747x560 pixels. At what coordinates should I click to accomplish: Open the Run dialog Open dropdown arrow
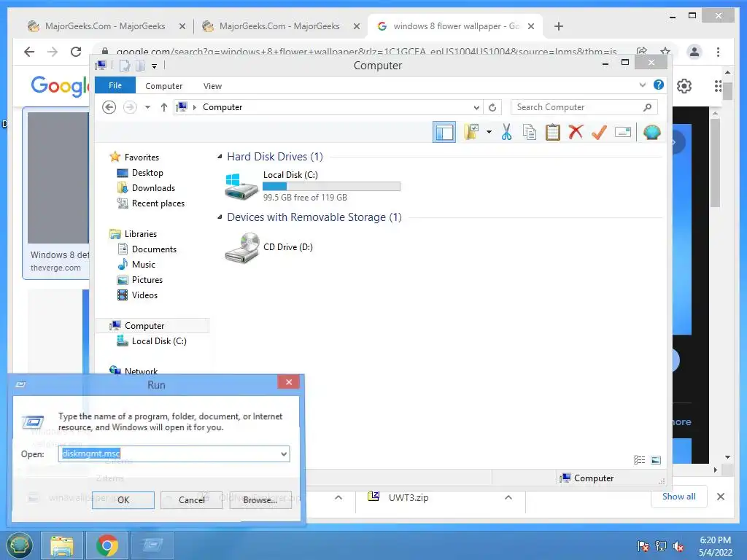point(284,454)
